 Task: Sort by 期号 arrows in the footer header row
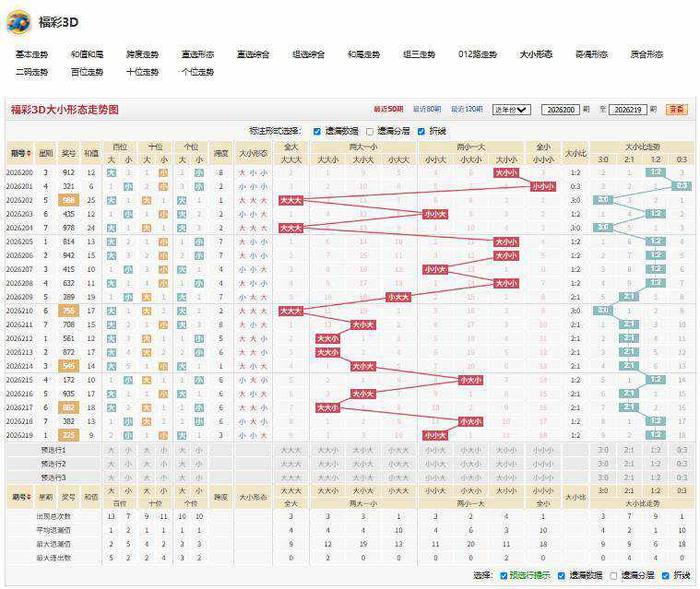coord(29,497)
